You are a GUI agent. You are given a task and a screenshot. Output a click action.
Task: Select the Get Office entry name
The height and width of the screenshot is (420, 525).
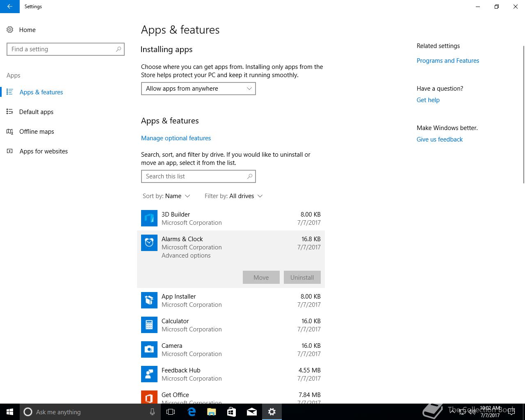click(x=175, y=395)
